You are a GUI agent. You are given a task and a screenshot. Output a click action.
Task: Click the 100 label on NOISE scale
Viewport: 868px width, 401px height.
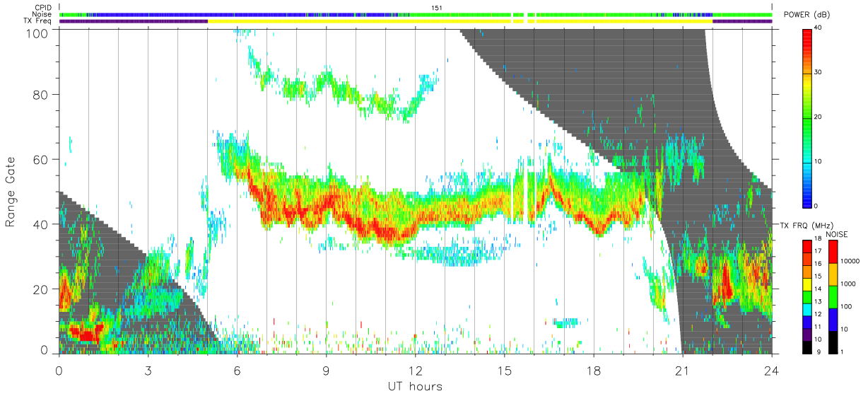click(x=846, y=306)
